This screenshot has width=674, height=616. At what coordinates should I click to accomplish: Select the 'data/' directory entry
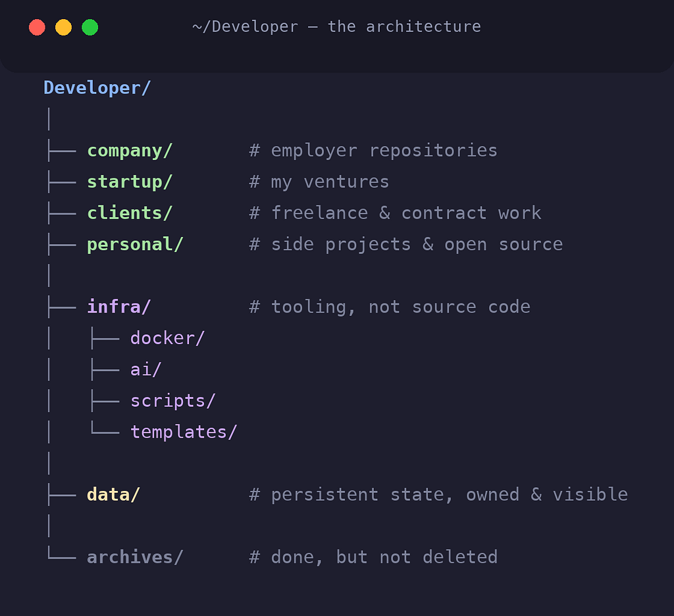click(x=113, y=495)
